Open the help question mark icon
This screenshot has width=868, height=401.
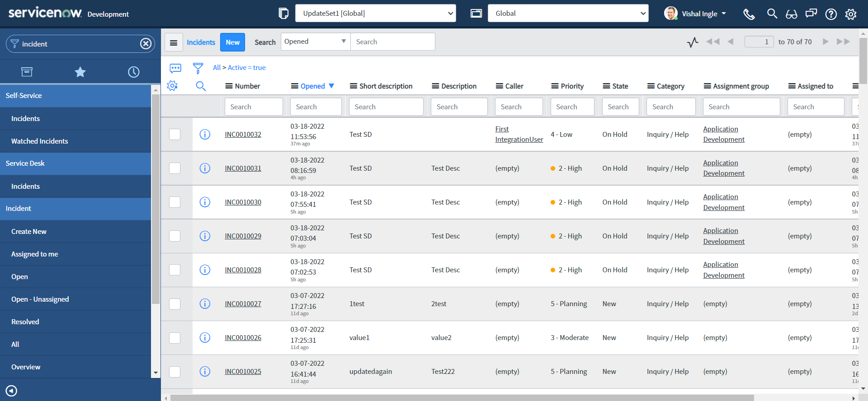point(831,14)
